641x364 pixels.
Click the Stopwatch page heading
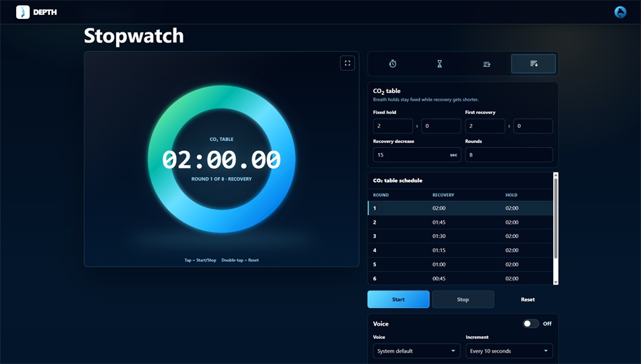click(134, 36)
